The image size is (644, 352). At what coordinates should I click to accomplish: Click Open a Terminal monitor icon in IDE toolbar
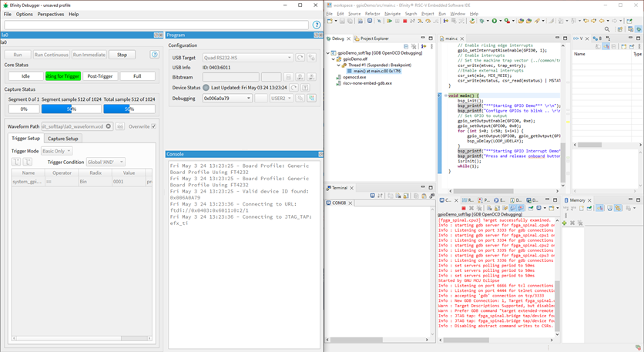click(x=370, y=21)
